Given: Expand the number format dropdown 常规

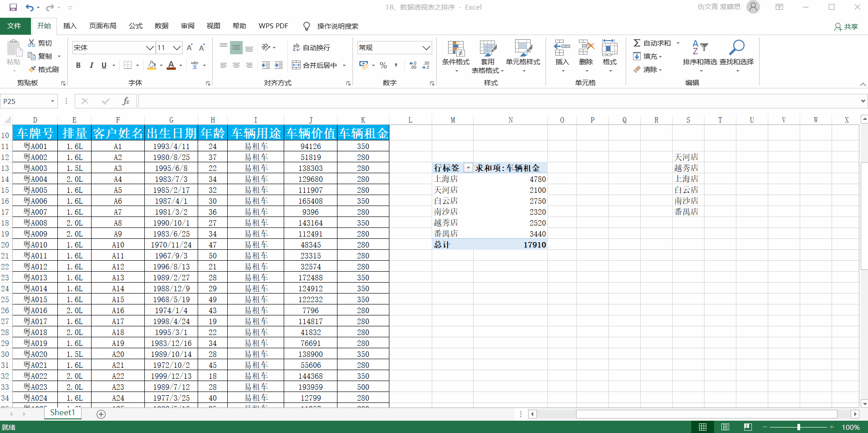Looking at the screenshot, I should [426, 47].
